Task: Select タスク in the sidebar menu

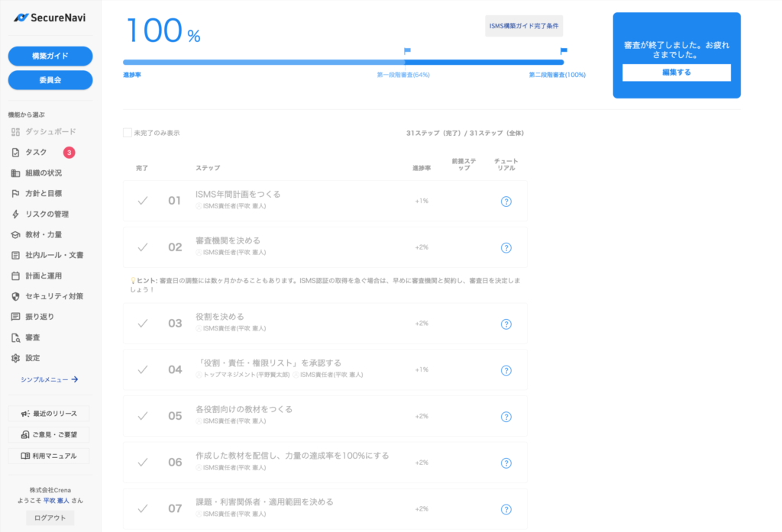Action: tap(36, 153)
